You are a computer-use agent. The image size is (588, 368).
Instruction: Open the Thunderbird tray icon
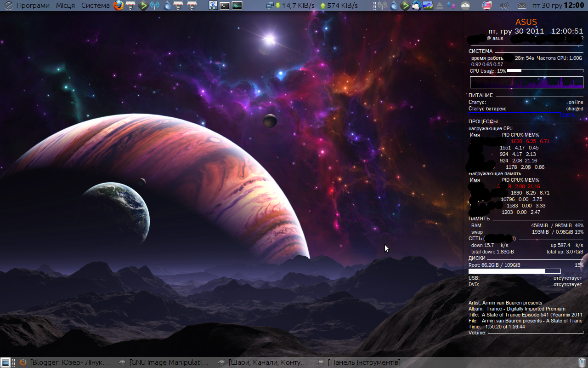pyautogui.click(x=416, y=6)
